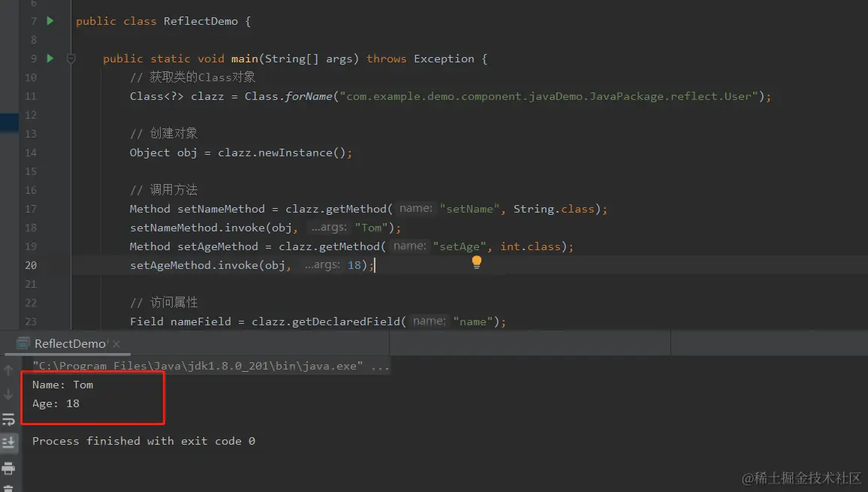The height and width of the screenshot is (492, 868).
Task: Click the '...args:' hint on line 18
Action: 329,227
